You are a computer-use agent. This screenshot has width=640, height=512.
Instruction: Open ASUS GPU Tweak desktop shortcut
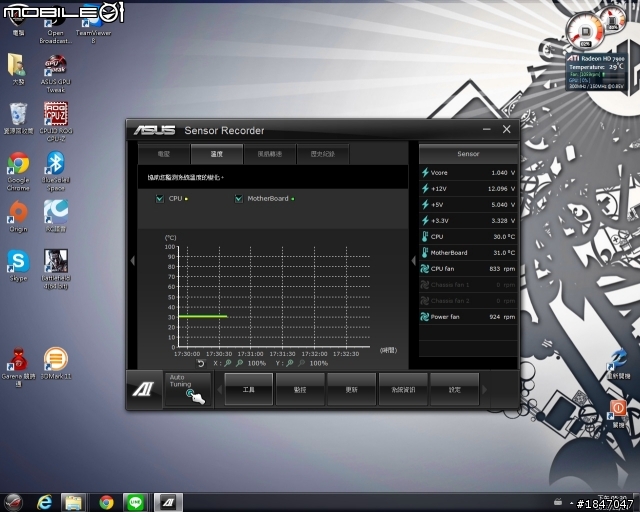(56, 73)
